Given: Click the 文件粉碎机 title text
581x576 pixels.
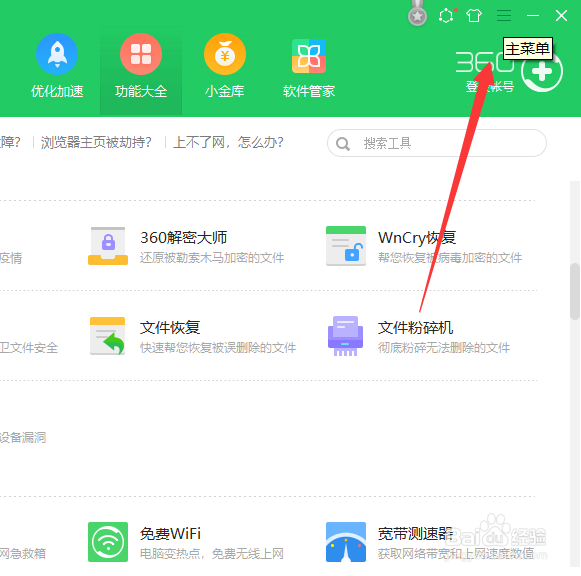Looking at the screenshot, I should coord(415,328).
